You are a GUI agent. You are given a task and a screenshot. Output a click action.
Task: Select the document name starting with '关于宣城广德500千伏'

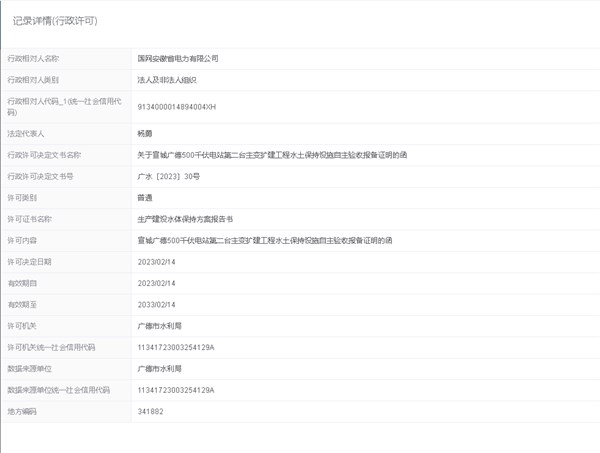click(x=272, y=155)
